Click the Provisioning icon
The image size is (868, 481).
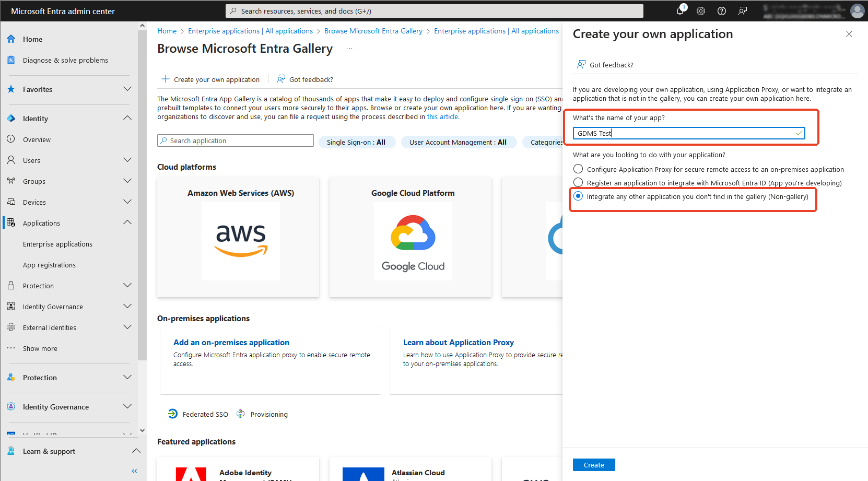point(241,414)
